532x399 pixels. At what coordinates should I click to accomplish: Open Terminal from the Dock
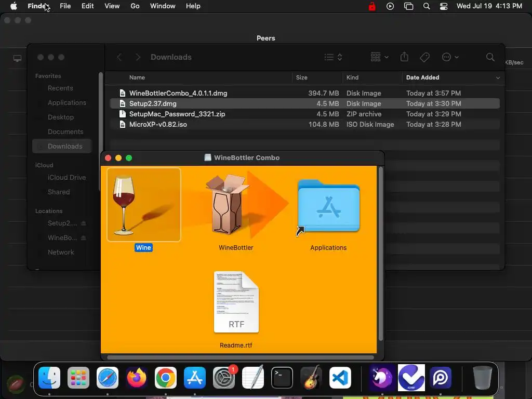click(282, 378)
